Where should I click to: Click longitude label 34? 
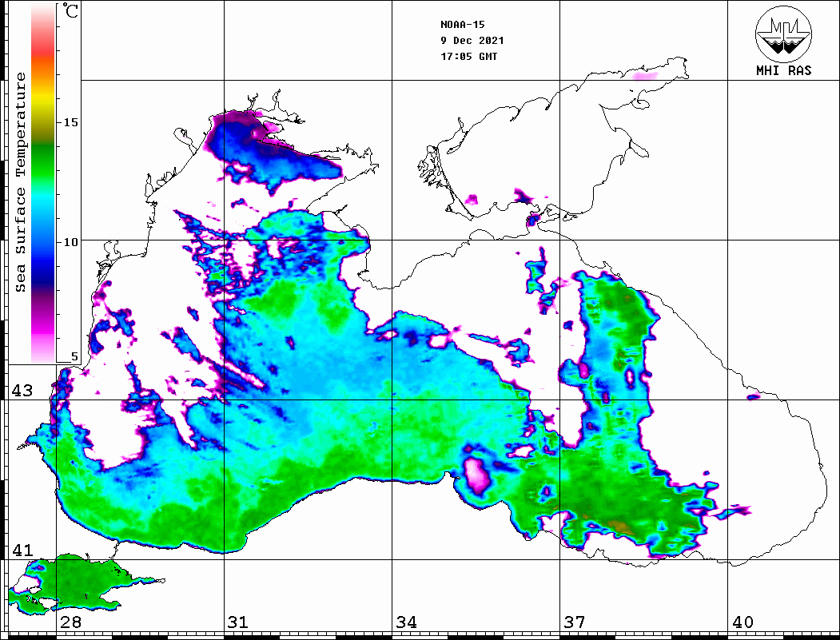[406, 622]
